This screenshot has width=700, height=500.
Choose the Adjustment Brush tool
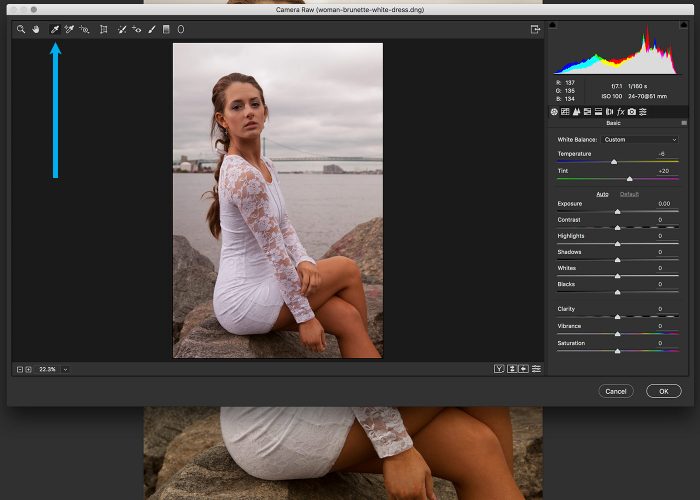(152, 30)
